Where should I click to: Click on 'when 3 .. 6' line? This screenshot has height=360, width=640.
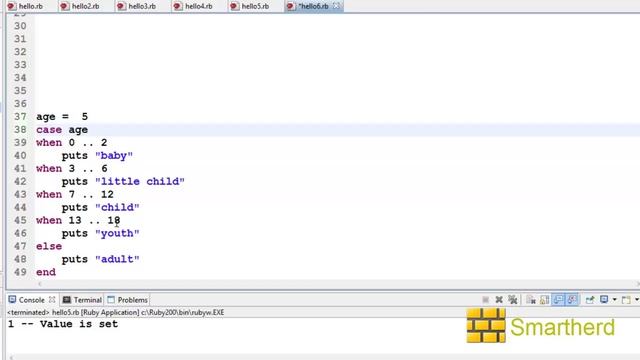71,169
